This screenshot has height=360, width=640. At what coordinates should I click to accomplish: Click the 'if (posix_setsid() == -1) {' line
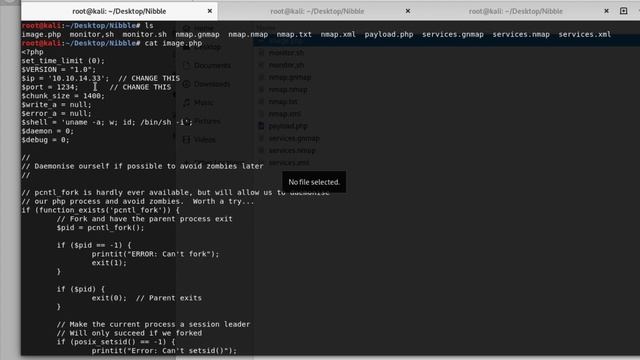coord(116,342)
